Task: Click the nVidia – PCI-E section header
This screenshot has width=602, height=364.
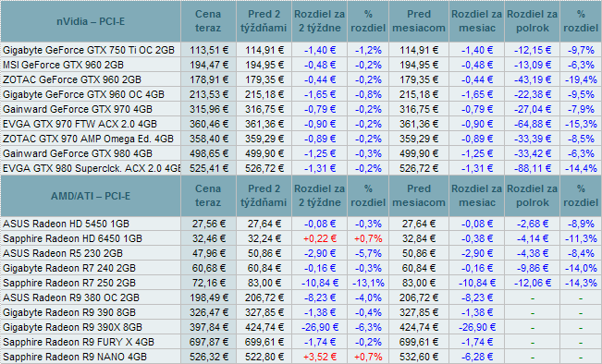Action: click(91, 21)
